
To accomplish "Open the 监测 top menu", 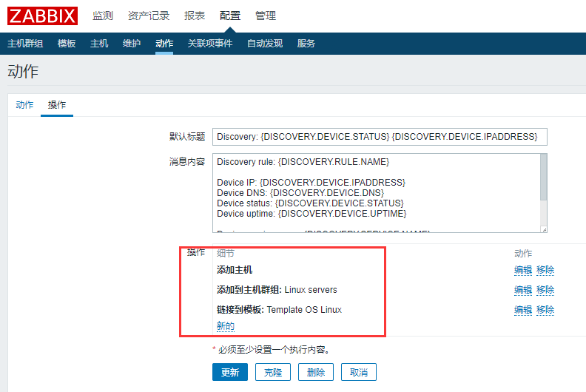I will 103,16.
